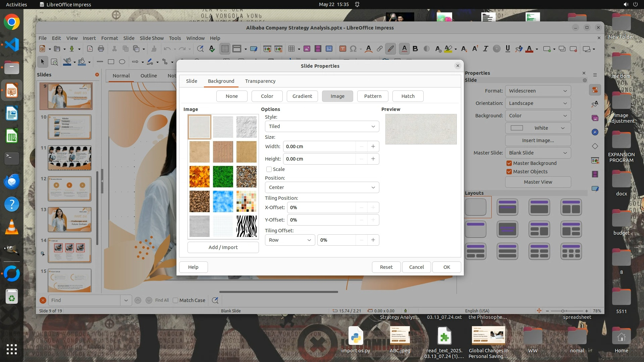
Task: Open LibreOffice Calc from the dock
Action: click(x=12, y=136)
